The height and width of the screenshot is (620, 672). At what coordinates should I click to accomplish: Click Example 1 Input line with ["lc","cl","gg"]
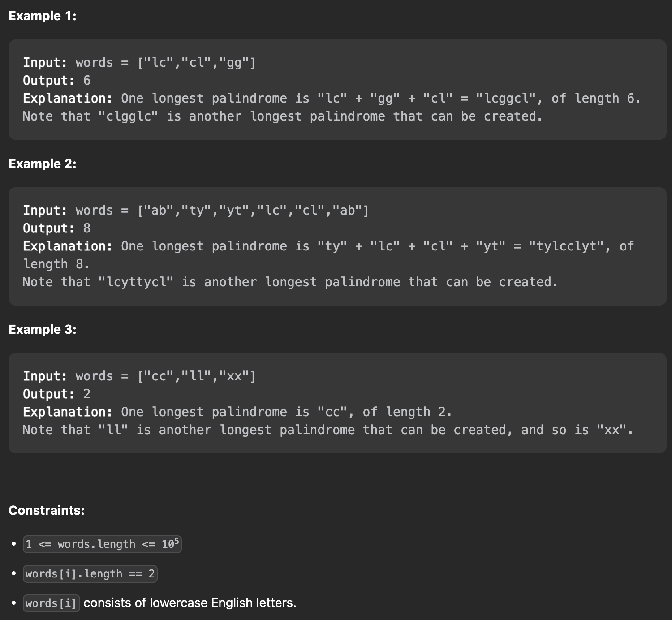click(x=139, y=63)
